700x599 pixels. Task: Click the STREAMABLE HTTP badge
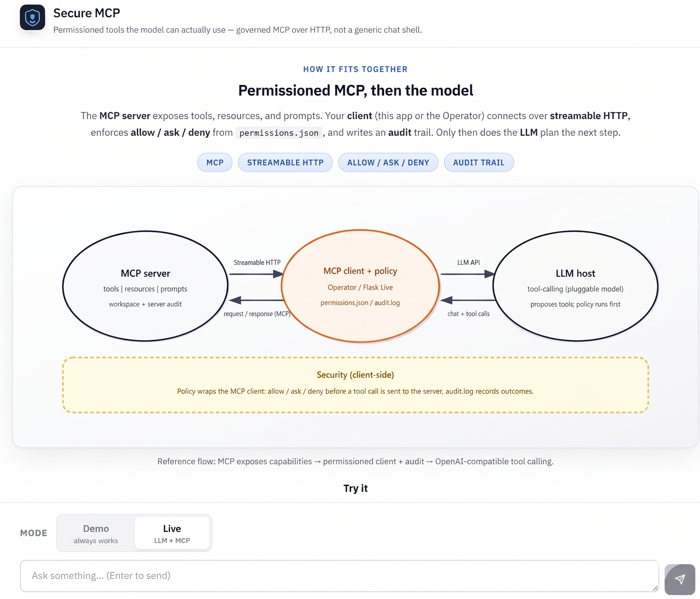click(x=285, y=162)
